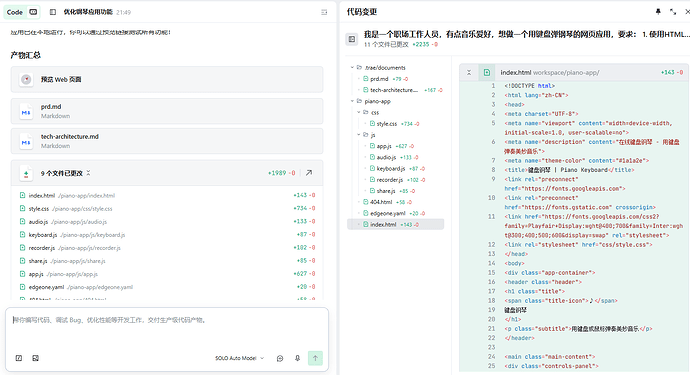Expand the 代码变更 panel to fullscreen
This screenshot has width=690, height=375.
click(x=673, y=12)
